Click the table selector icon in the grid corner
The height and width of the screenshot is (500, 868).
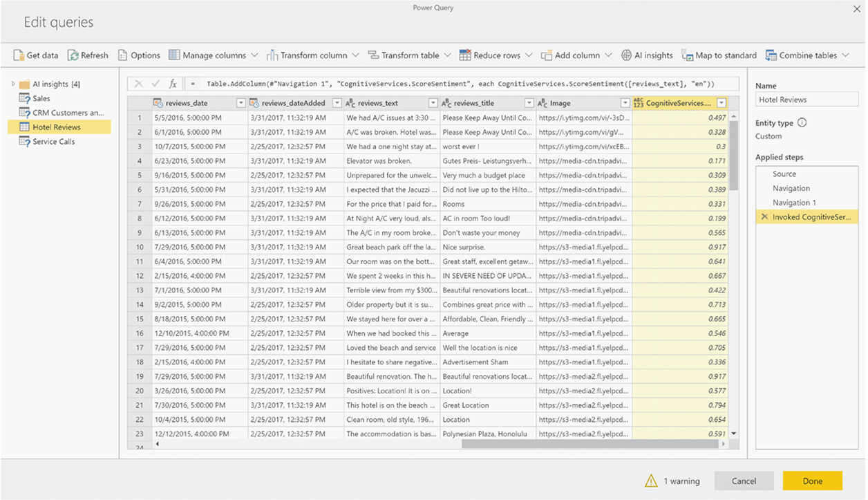click(140, 103)
